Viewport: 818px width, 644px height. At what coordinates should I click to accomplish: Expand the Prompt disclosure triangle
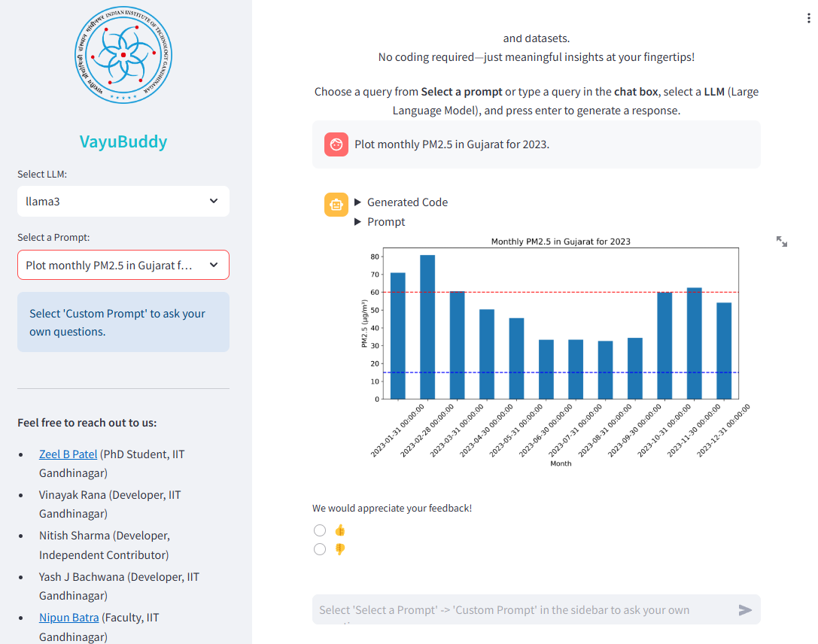click(380, 221)
